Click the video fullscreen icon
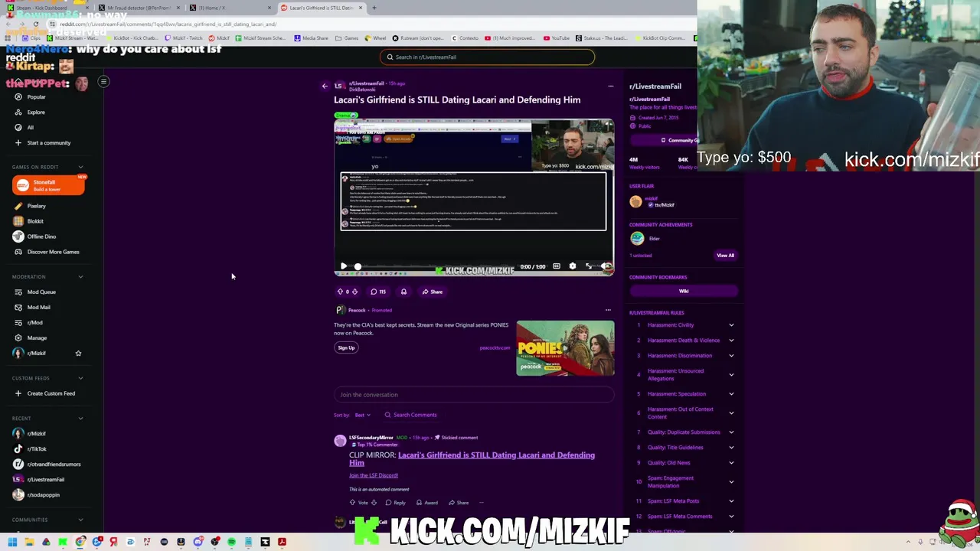This screenshot has width=980, height=551. [588, 266]
